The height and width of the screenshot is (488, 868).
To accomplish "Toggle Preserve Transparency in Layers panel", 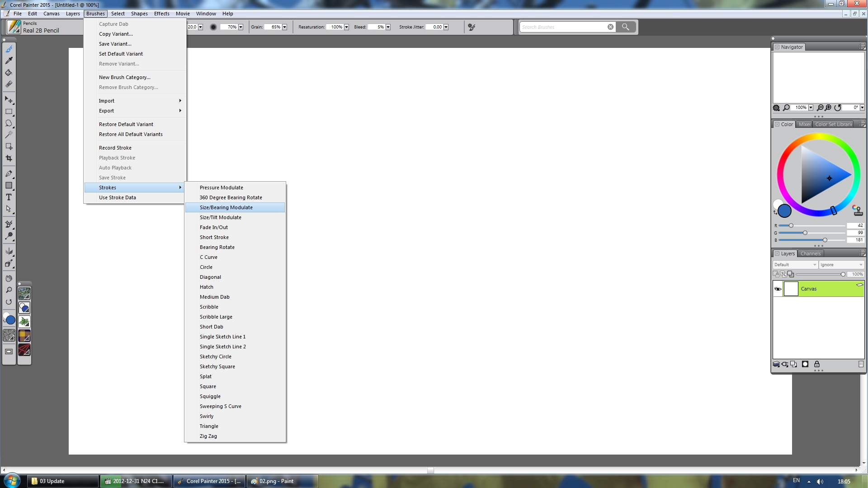I will [776, 274].
